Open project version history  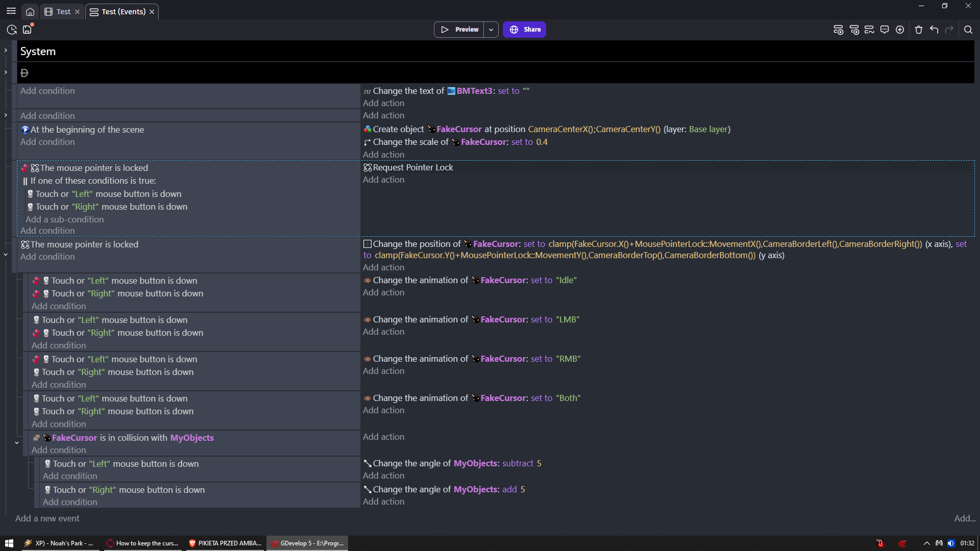point(12,30)
